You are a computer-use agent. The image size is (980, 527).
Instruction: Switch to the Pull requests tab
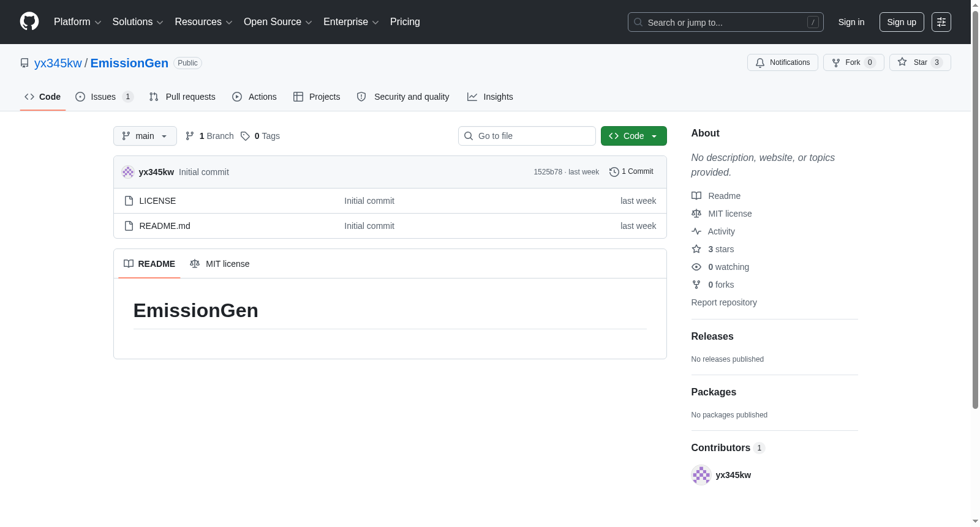183,97
